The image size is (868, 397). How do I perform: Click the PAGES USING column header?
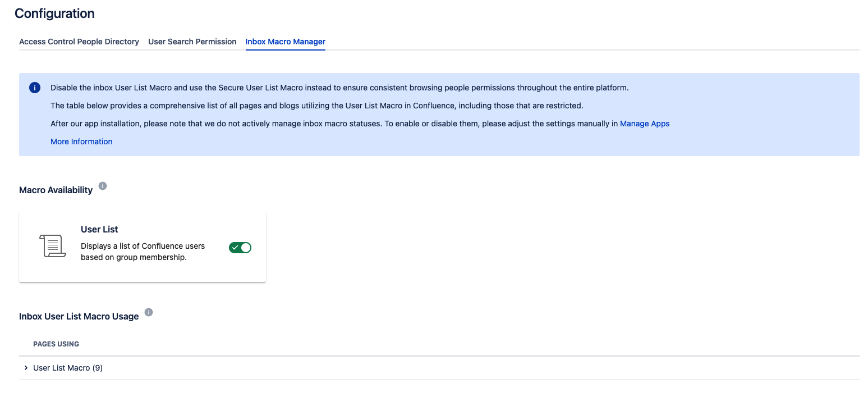coord(56,344)
